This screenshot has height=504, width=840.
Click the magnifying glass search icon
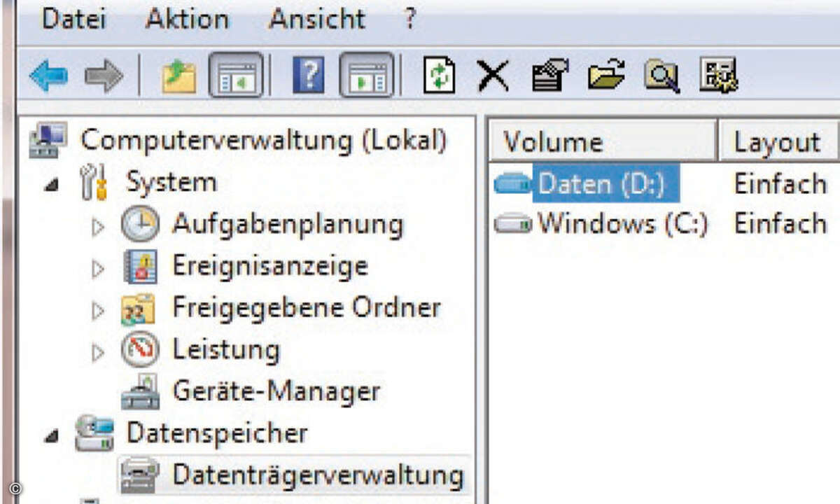661,76
